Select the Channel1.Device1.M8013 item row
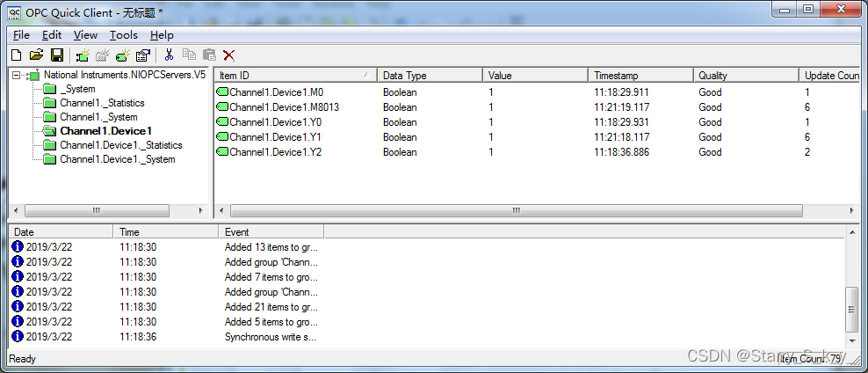 tap(537, 107)
